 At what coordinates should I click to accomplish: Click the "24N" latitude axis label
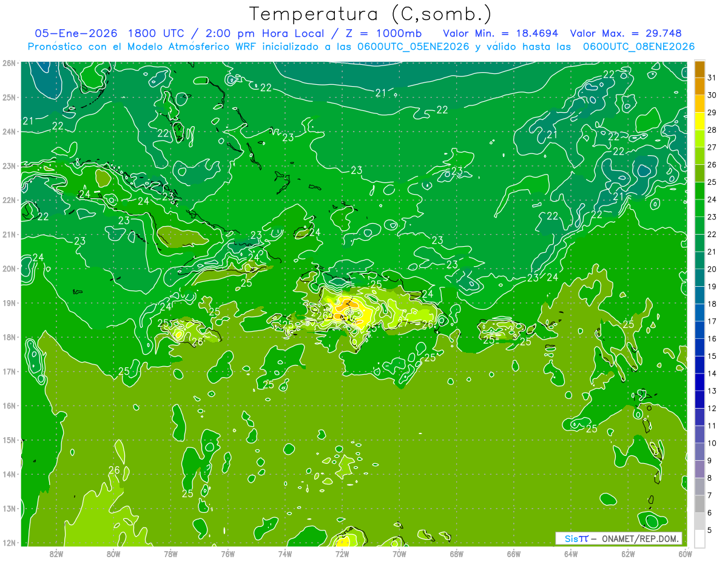[8, 132]
